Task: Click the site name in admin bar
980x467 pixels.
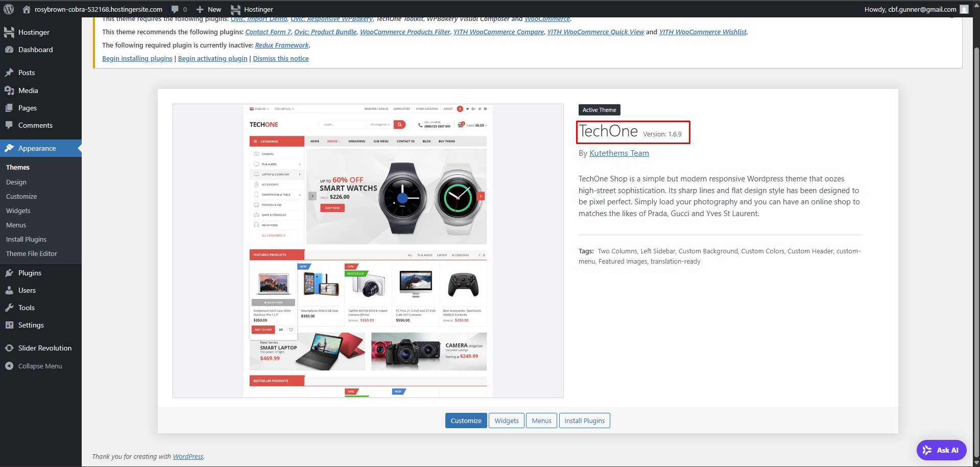Action: click(x=99, y=9)
